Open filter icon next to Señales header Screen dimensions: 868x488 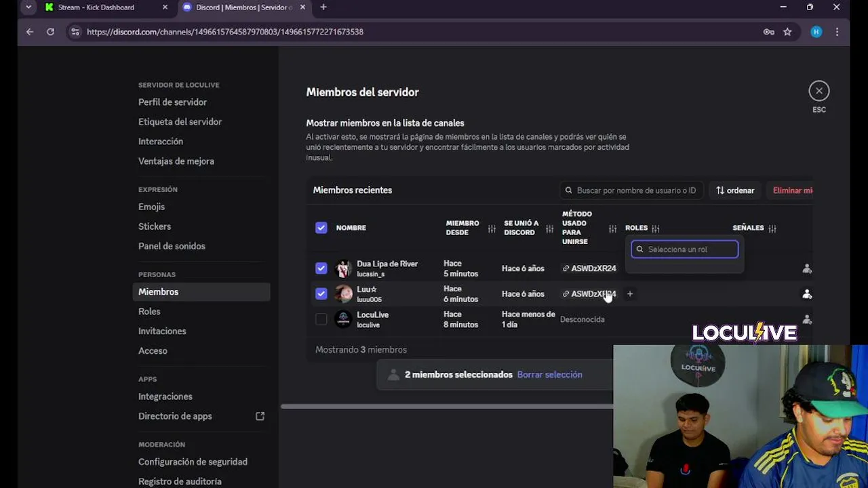click(x=772, y=228)
